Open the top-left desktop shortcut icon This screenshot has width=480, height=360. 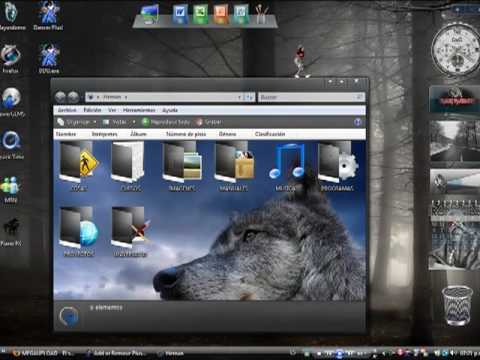12,15
